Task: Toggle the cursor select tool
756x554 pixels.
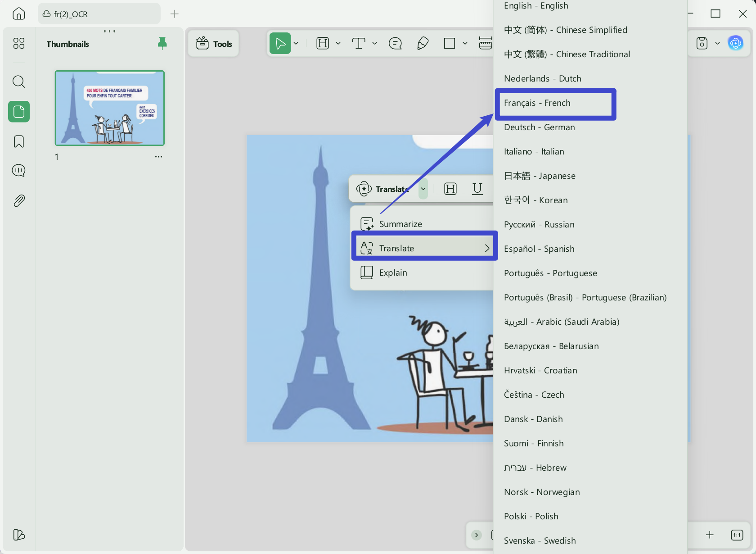Action: [280, 43]
